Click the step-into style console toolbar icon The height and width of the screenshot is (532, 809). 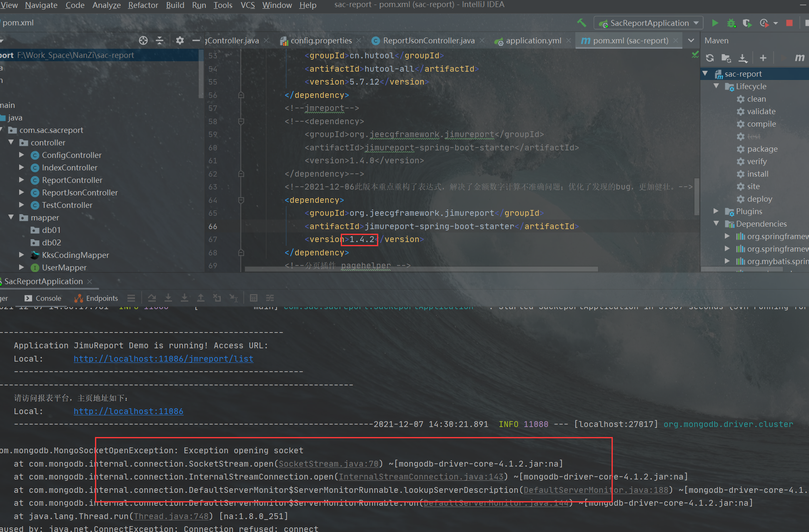[185, 298]
